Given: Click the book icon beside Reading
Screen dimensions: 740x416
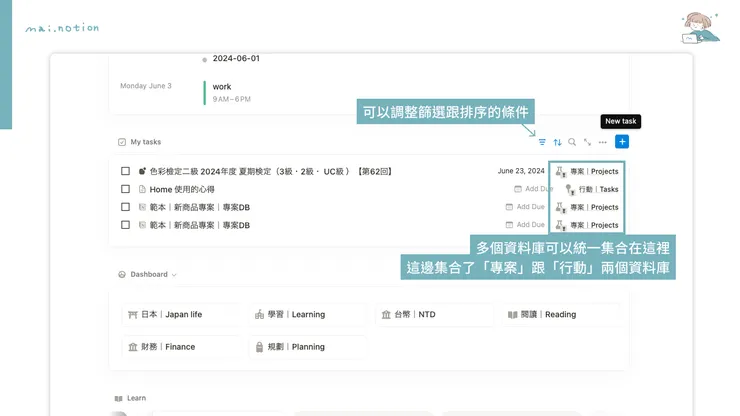Looking at the screenshot, I should (x=513, y=314).
